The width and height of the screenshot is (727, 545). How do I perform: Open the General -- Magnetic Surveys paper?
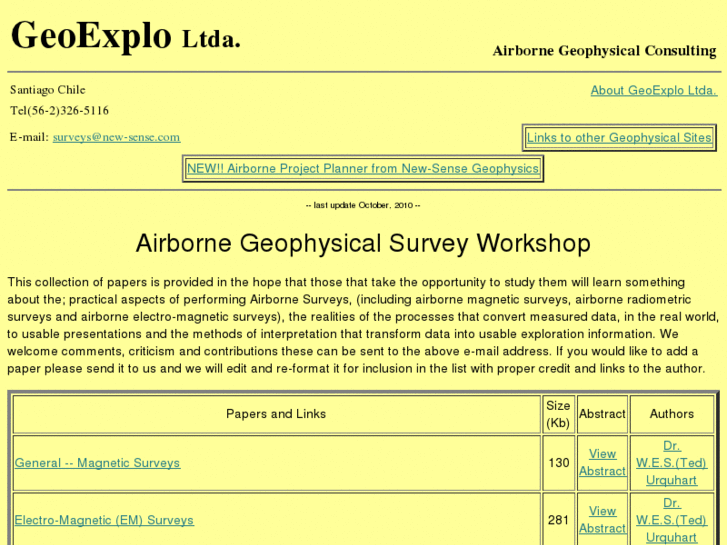pyautogui.click(x=97, y=463)
